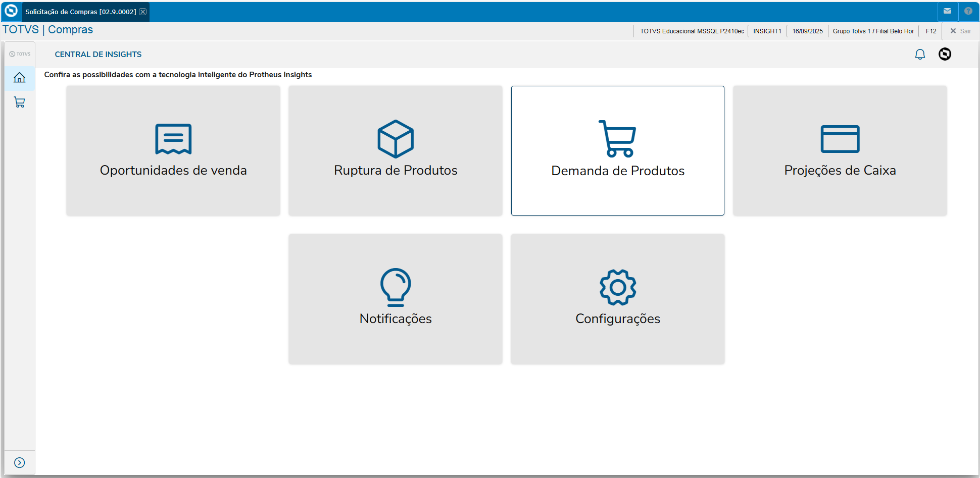The image size is (980, 478).
Task: Click the Grupo Totvs 1 / Filial Belo Hor label
Action: 873,31
